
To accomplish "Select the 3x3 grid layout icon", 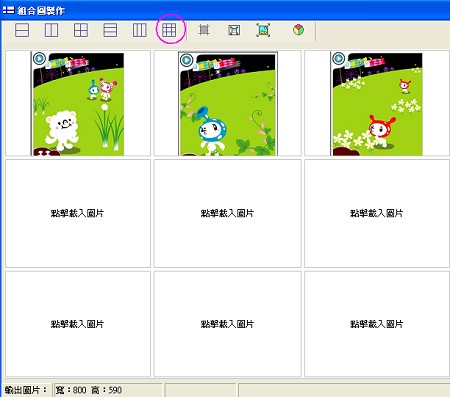I will (x=169, y=30).
